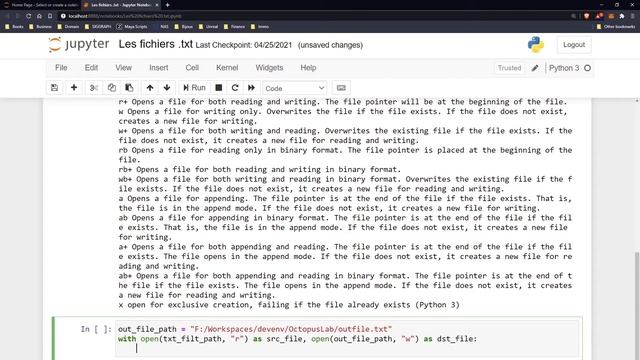
Task: Open the Cell menu
Action: pos(192,68)
